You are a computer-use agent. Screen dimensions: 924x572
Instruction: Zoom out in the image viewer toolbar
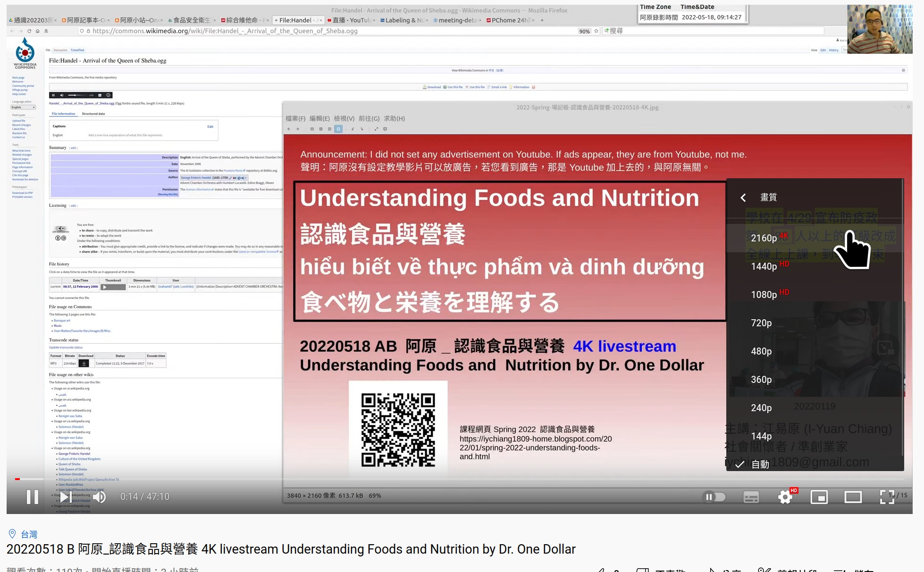[312, 129]
